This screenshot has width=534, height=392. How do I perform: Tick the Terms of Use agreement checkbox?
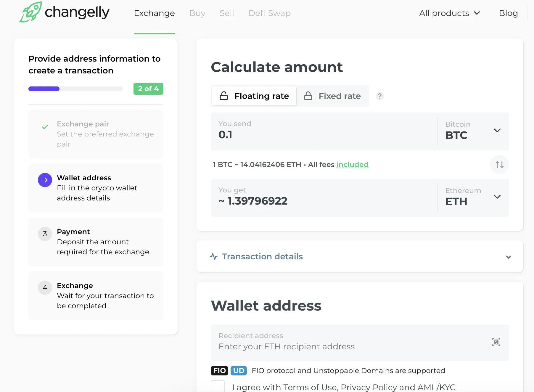(218, 386)
